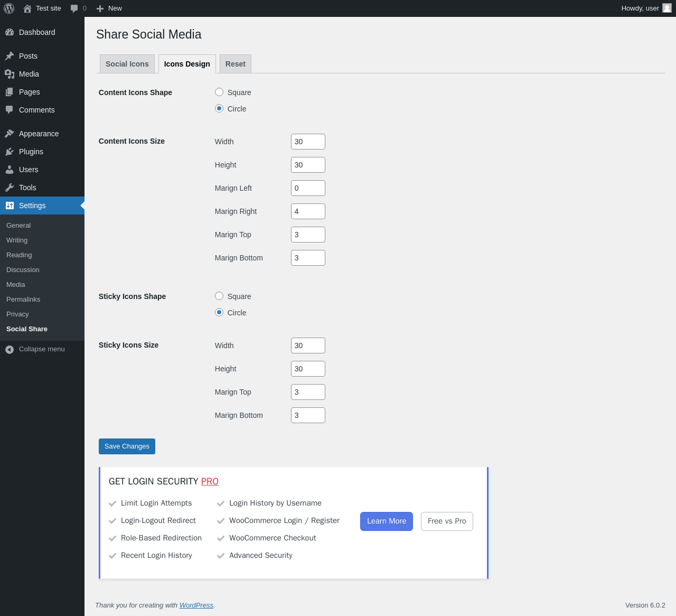Click the Limit Login Attempts feature text
Image resolution: width=676 pixels, height=616 pixels.
[156, 503]
